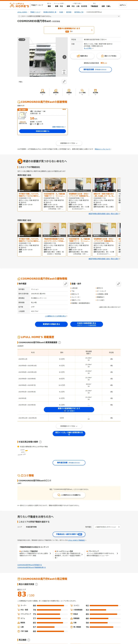Click COSMOSREID高円寺Eastを売却査定する link
Image resolution: width=138 pixels, height=644 pixels.
pos(30,565)
